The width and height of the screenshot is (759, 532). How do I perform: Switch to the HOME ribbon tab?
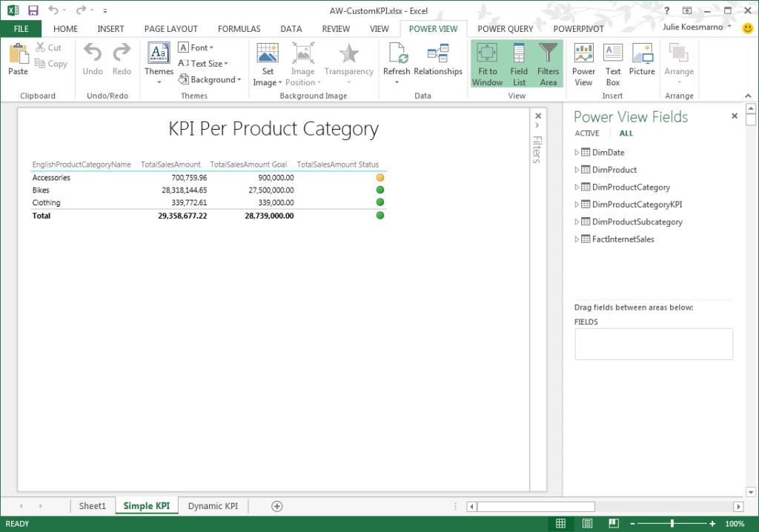(65, 29)
